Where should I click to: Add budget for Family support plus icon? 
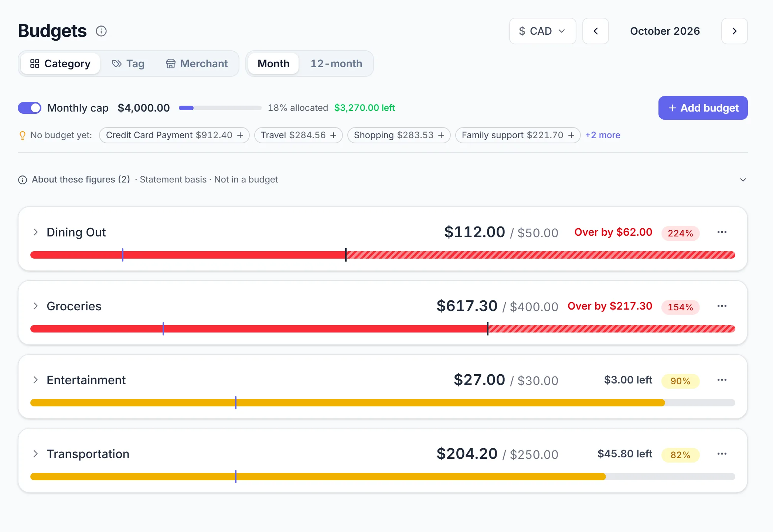571,135
